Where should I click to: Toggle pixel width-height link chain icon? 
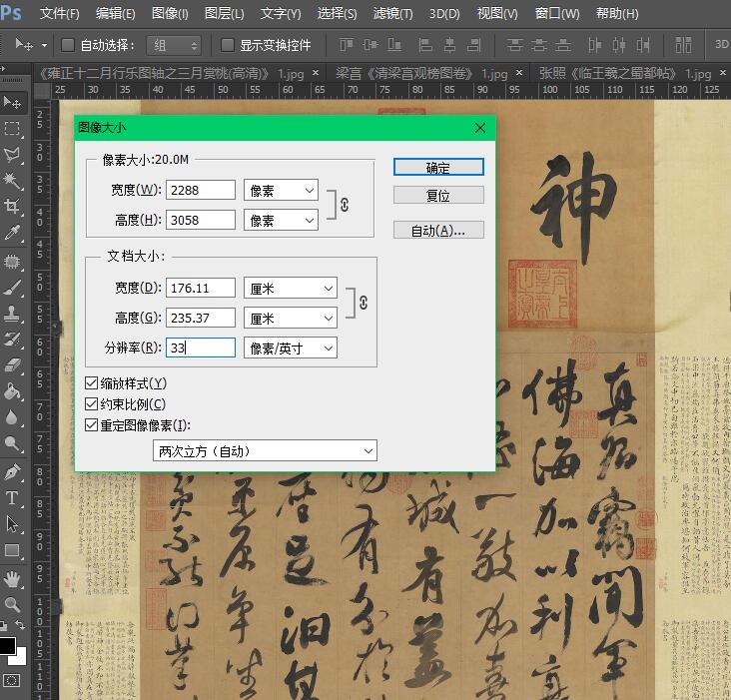coord(345,205)
